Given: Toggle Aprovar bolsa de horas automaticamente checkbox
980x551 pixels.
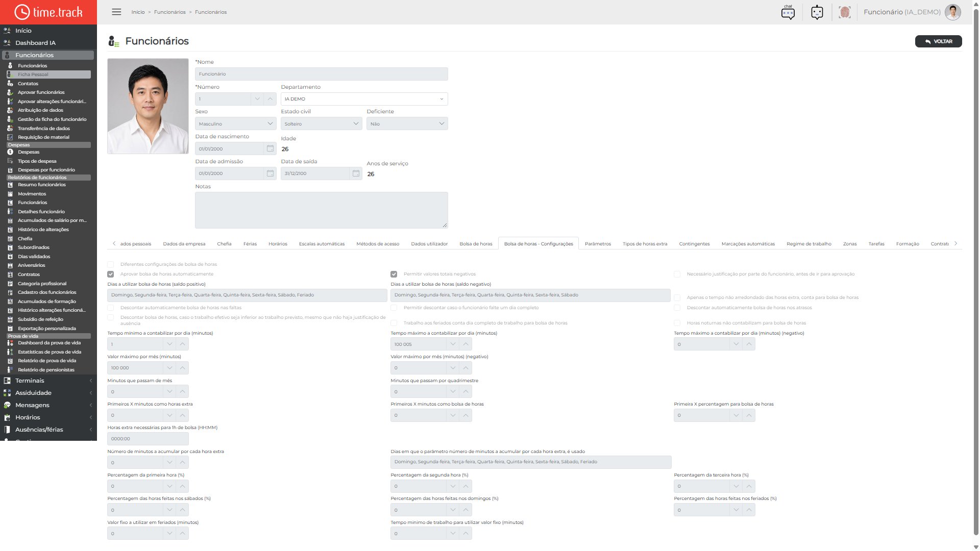Looking at the screenshot, I should pos(111,274).
